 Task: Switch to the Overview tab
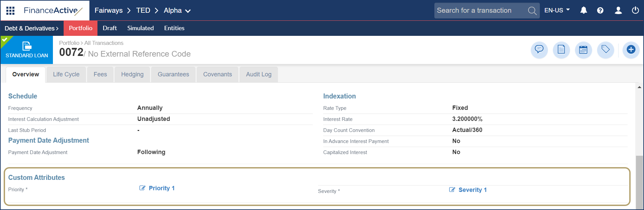coord(25,74)
